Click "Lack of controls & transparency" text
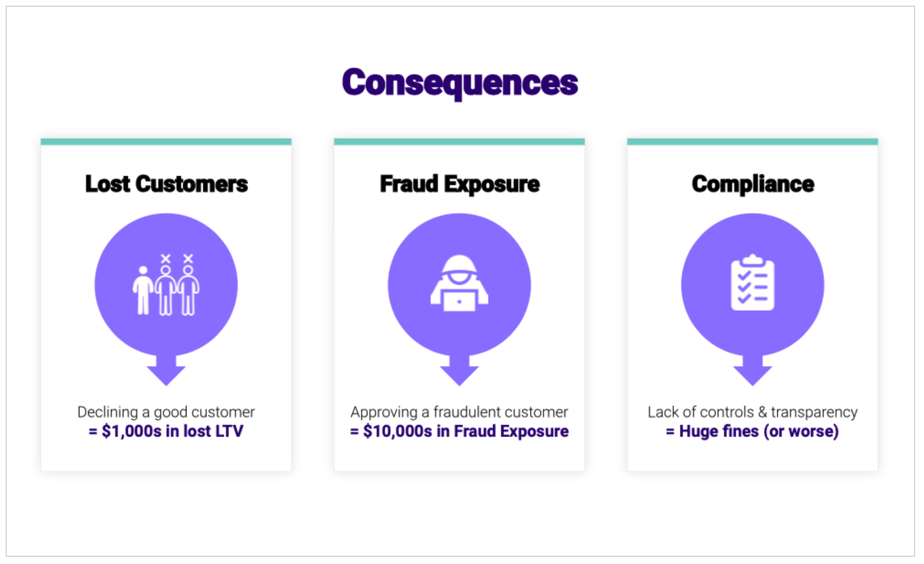The height and width of the screenshot is (564, 924). [x=752, y=412]
